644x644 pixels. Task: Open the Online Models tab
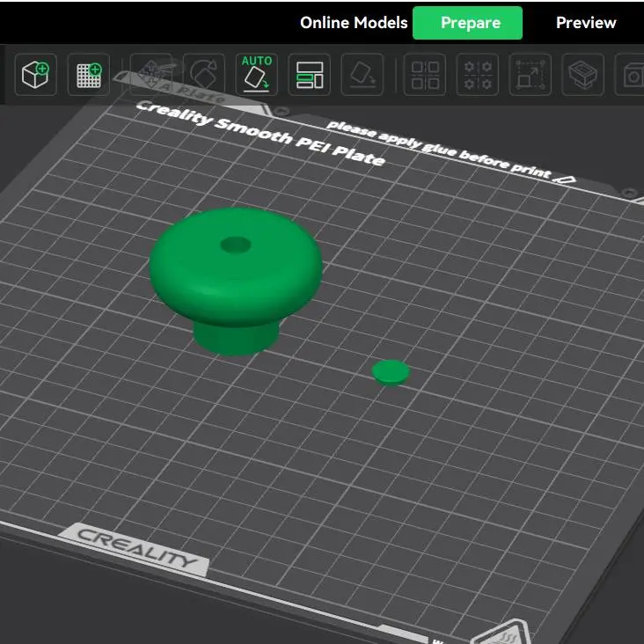(x=354, y=23)
